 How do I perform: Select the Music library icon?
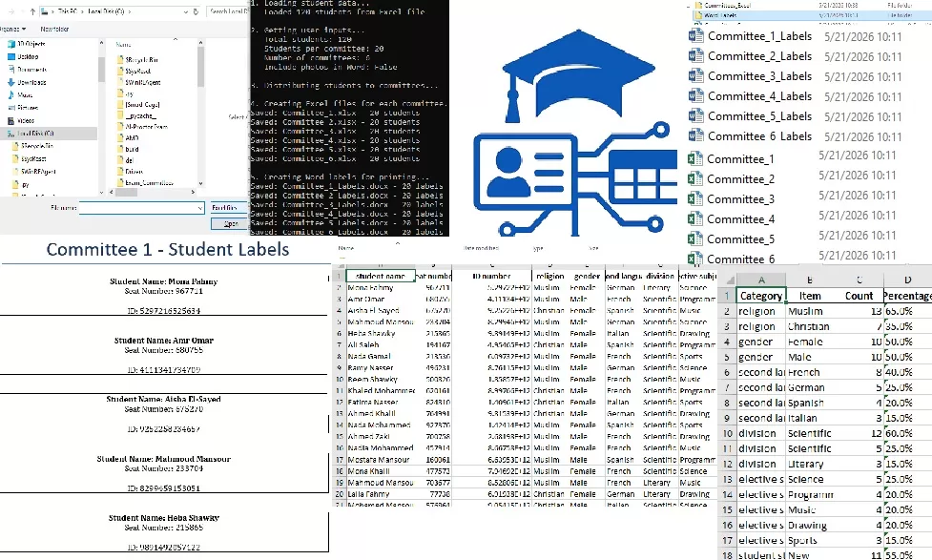11,95
